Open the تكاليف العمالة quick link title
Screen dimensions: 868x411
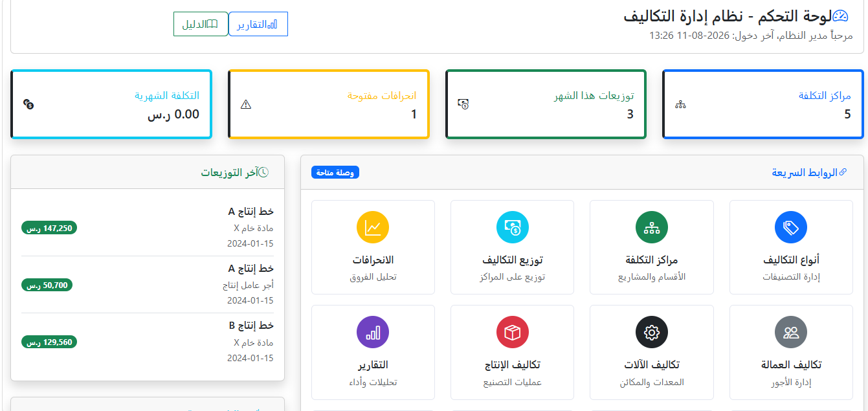791,364
